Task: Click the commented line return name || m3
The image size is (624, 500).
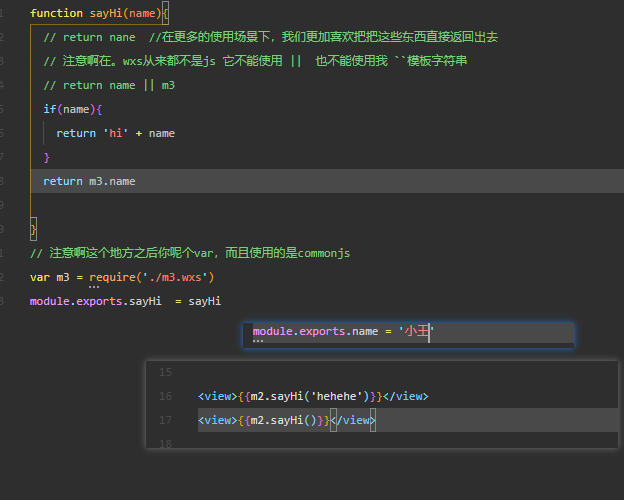Action: click(109, 85)
